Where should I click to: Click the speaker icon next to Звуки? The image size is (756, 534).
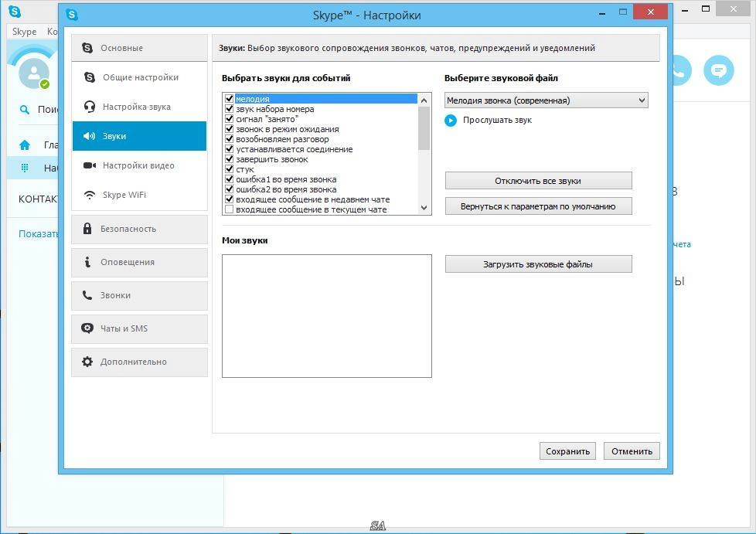click(89, 136)
